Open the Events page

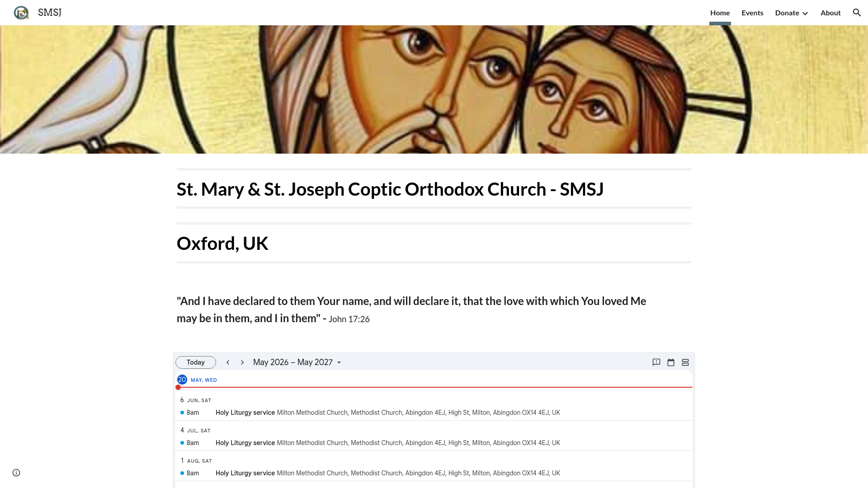point(752,13)
